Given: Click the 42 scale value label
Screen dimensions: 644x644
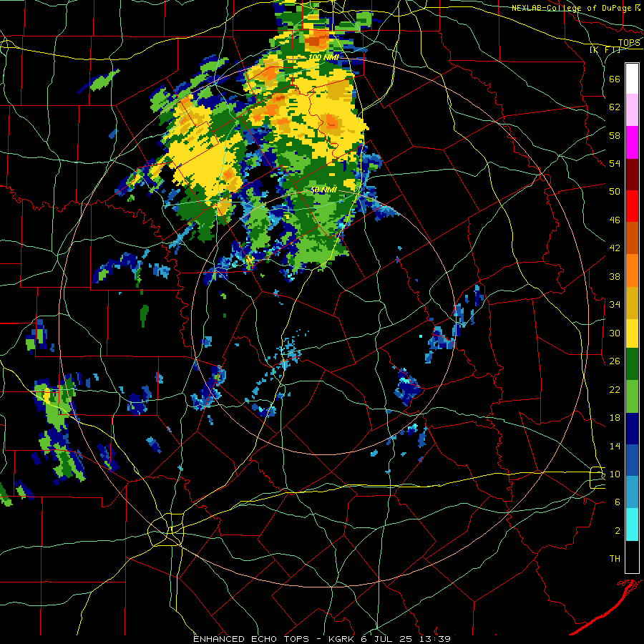Looking at the screenshot, I should point(615,248).
